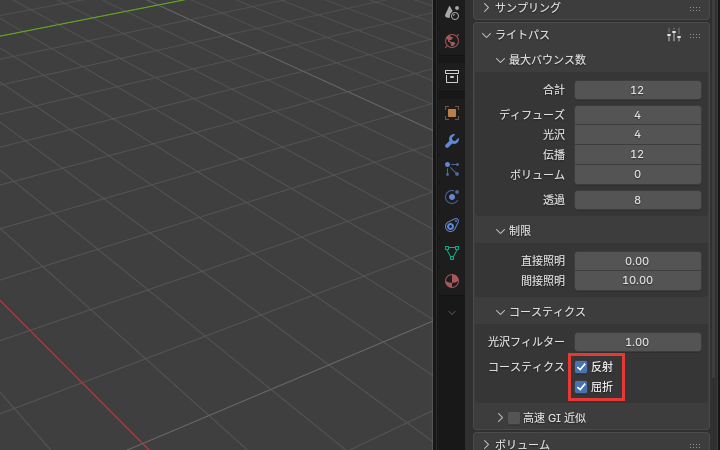Expand the bottom ボリューム panel
Screen dimensions: 720x450
(486, 444)
